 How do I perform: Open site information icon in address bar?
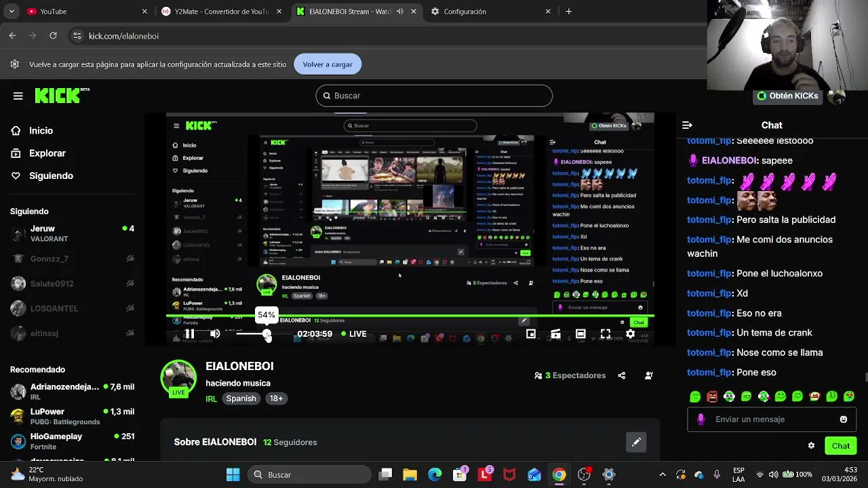point(77,36)
